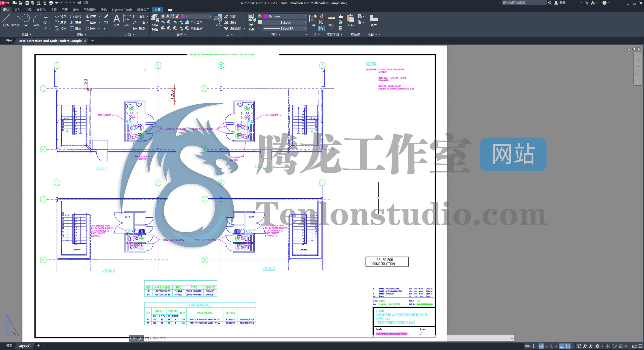644x350 pixels.
Task: Toggle group selection on/off icon
Action: coord(321,28)
